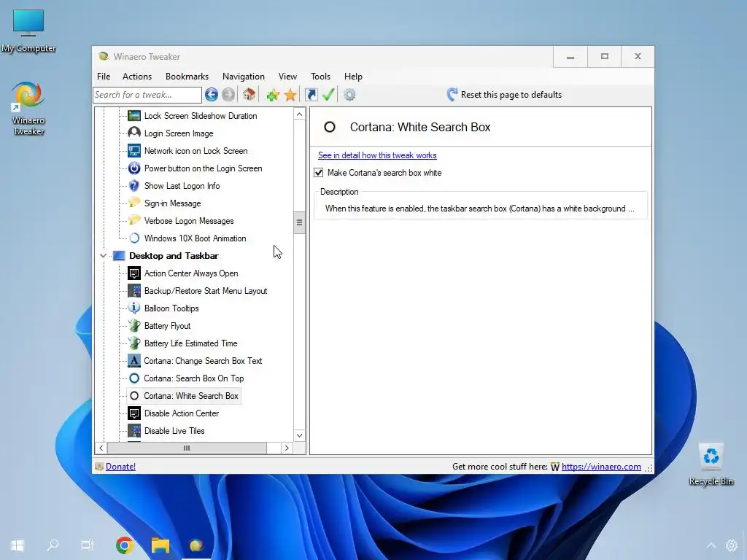This screenshot has height=560, width=747.
Task: Uncheck Make Cortana's search box white
Action: click(319, 173)
